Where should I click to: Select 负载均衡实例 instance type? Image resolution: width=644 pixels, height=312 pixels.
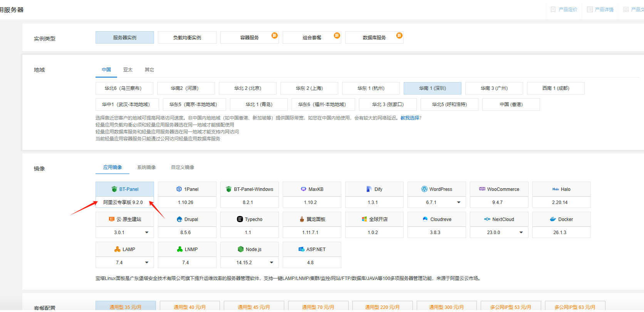187,37
